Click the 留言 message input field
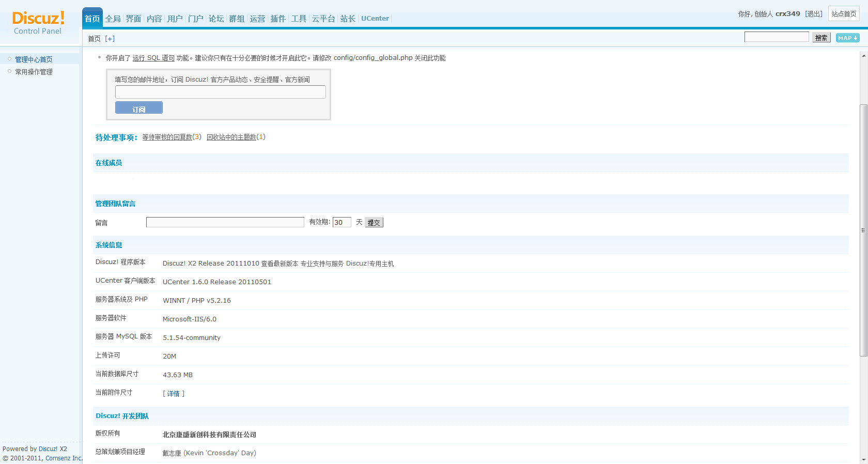This screenshot has width=868, height=464. point(225,222)
